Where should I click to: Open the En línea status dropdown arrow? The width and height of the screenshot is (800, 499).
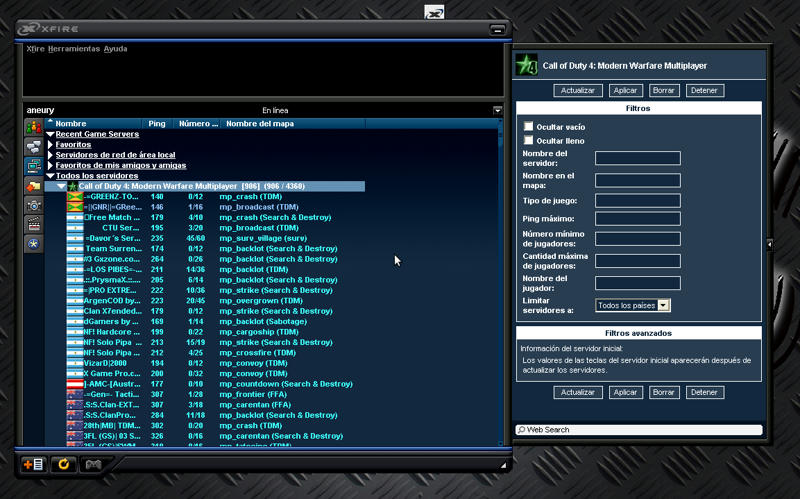[x=497, y=110]
